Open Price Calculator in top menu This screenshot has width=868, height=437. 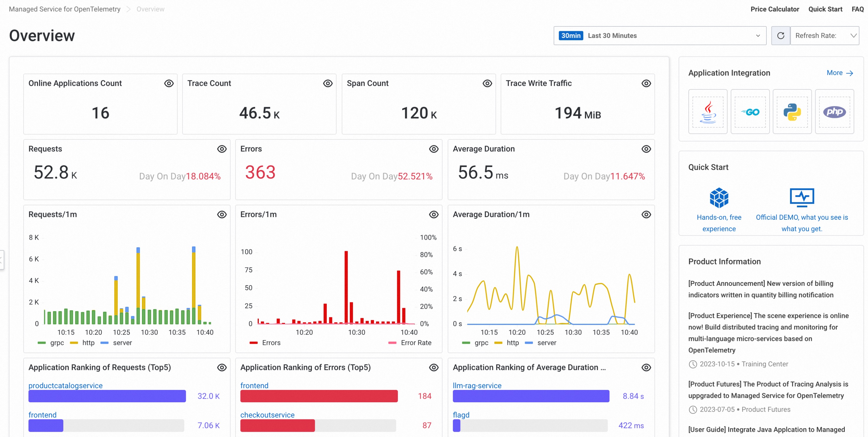tap(774, 9)
